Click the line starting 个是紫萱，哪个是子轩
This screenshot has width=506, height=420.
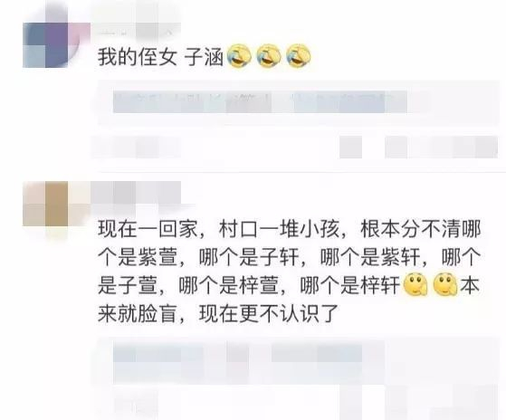pos(290,258)
